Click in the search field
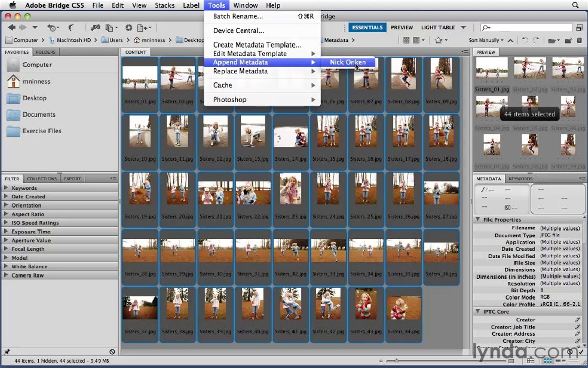This screenshot has width=588, height=368. pyautogui.click(x=527, y=28)
